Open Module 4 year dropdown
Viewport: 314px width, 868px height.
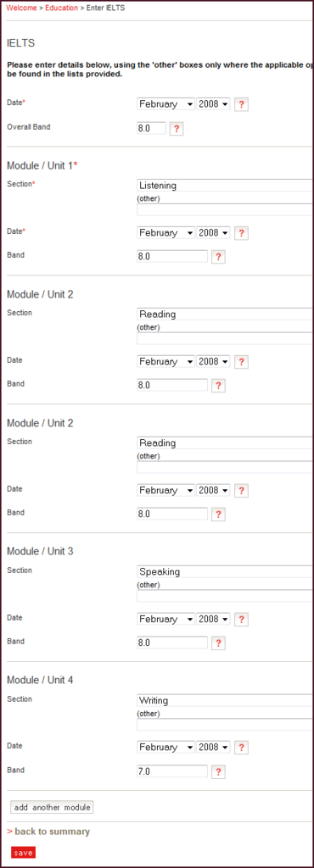(213, 748)
